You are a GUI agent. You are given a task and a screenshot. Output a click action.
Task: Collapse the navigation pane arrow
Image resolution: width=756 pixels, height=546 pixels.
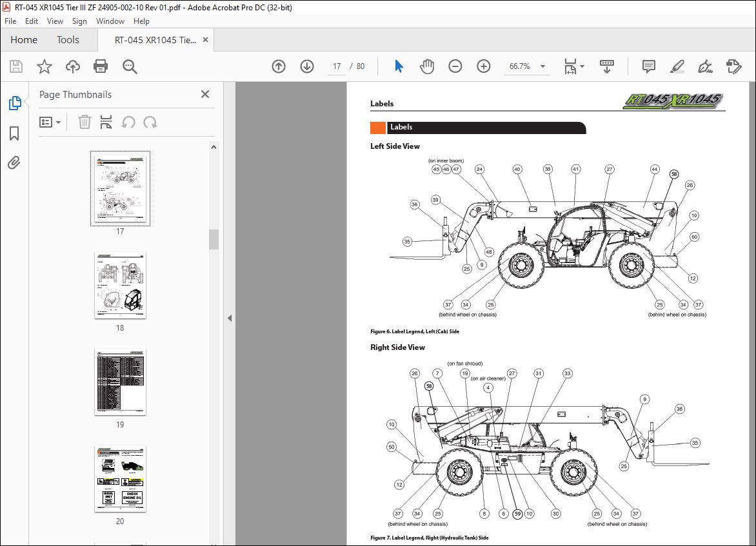click(230, 318)
